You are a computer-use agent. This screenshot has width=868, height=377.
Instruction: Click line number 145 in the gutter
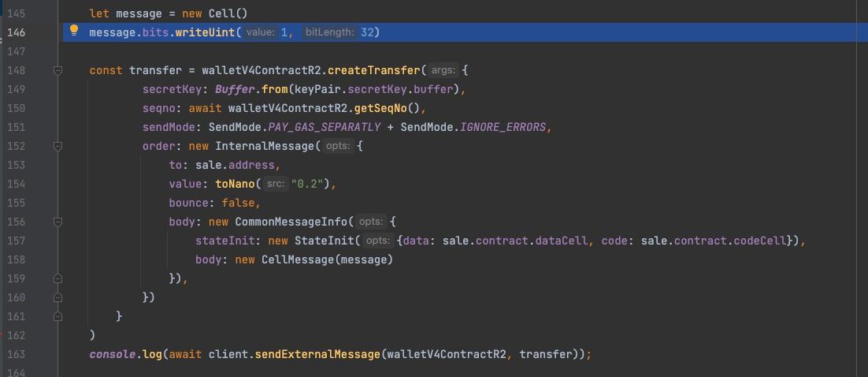pyautogui.click(x=16, y=13)
